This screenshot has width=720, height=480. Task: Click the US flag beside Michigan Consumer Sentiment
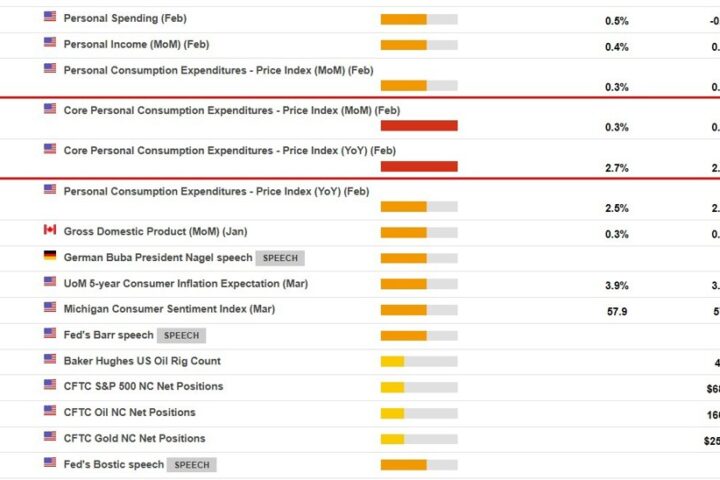[x=50, y=308]
